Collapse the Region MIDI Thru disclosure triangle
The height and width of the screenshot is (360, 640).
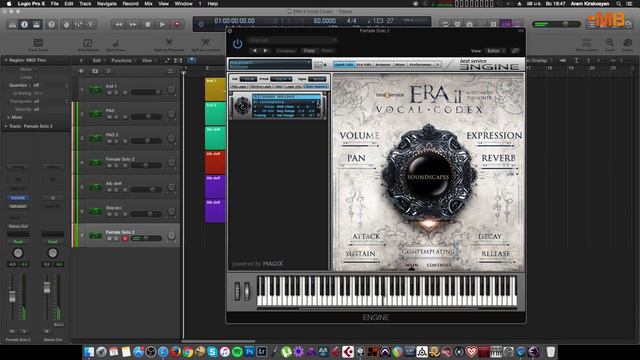point(6,60)
